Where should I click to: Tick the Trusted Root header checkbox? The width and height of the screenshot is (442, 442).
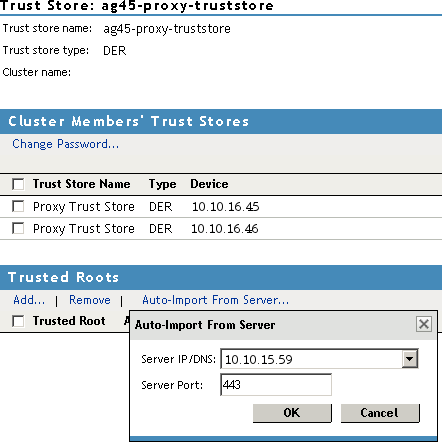18,321
